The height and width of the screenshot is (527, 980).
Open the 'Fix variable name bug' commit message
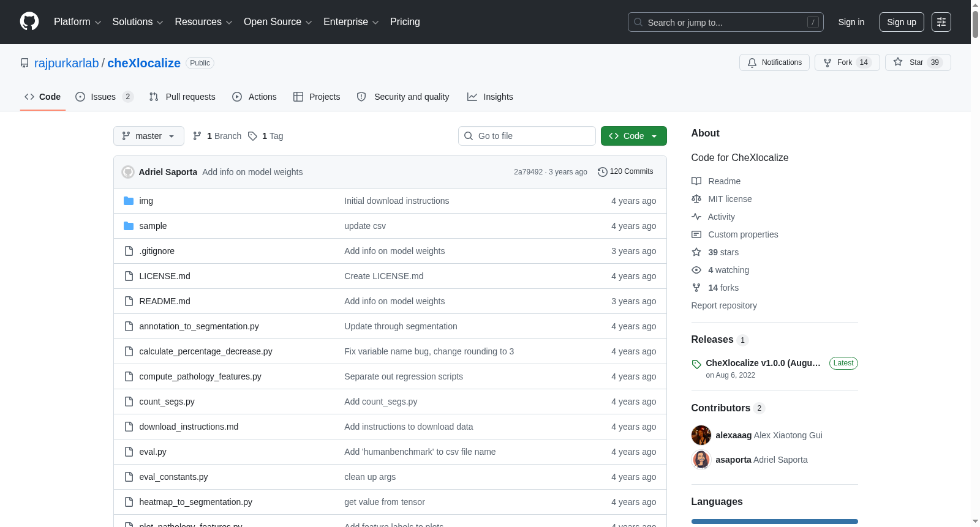coord(429,351)
